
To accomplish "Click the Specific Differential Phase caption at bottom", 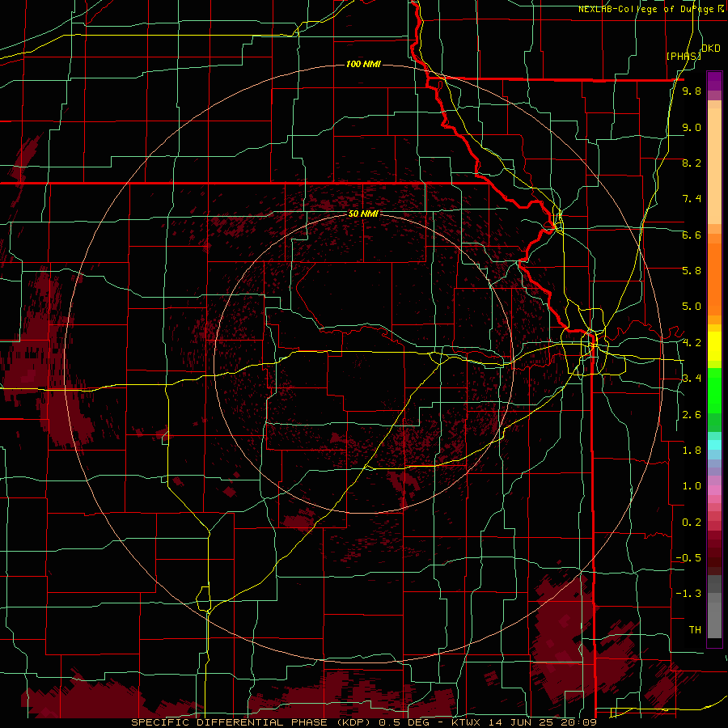I will pyautogui.click(x=363, y=722).
